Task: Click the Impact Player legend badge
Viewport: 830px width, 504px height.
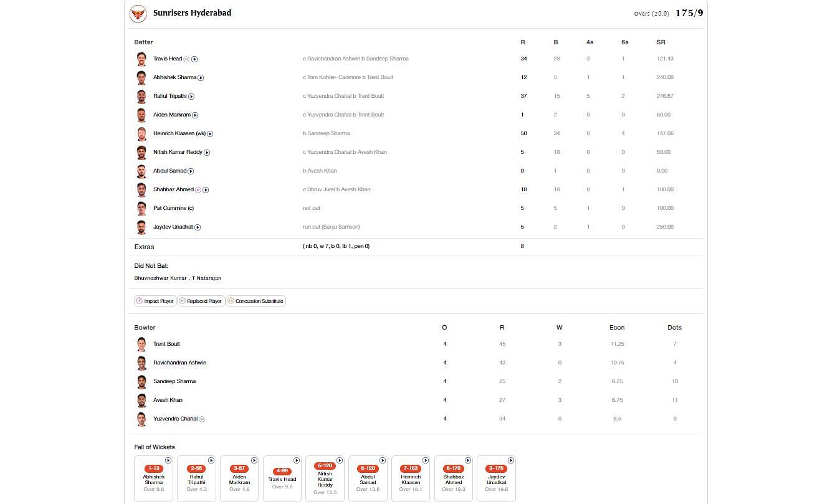Action: 155,301
